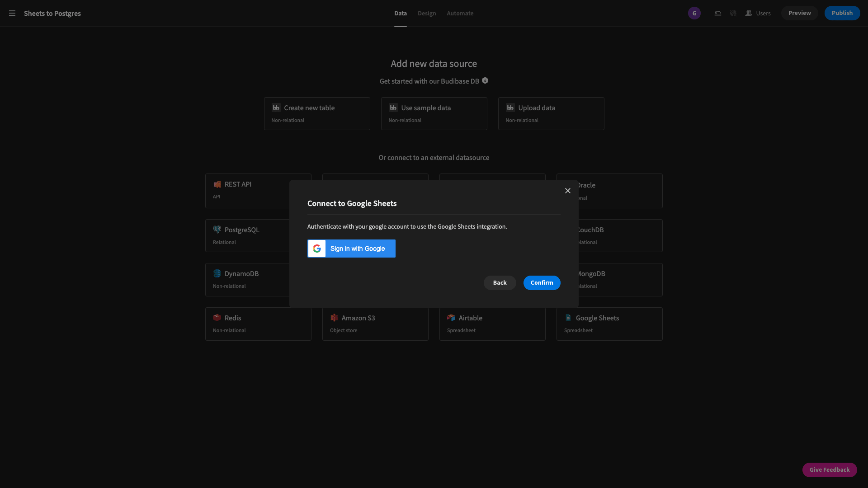Click the Google Sheets spreadsheet icon
The width and height of the screenshot is (868, 488).
coord(568,318)
